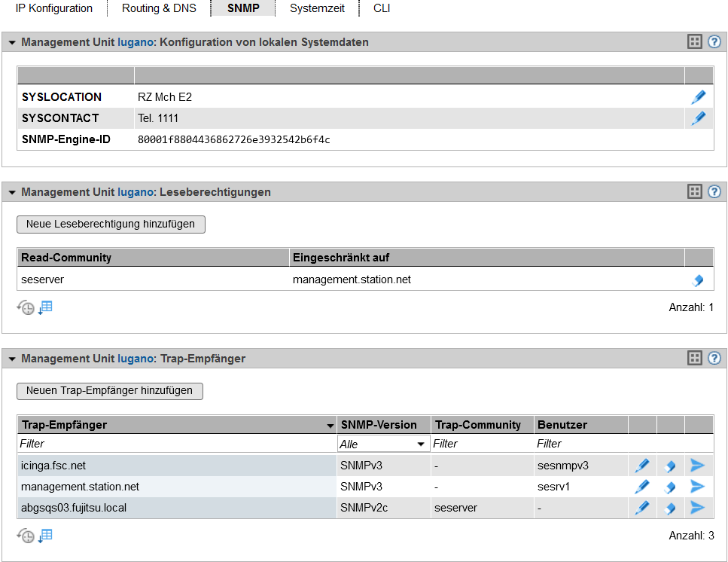Click the Trap-Community filter field

click(481, 444)
